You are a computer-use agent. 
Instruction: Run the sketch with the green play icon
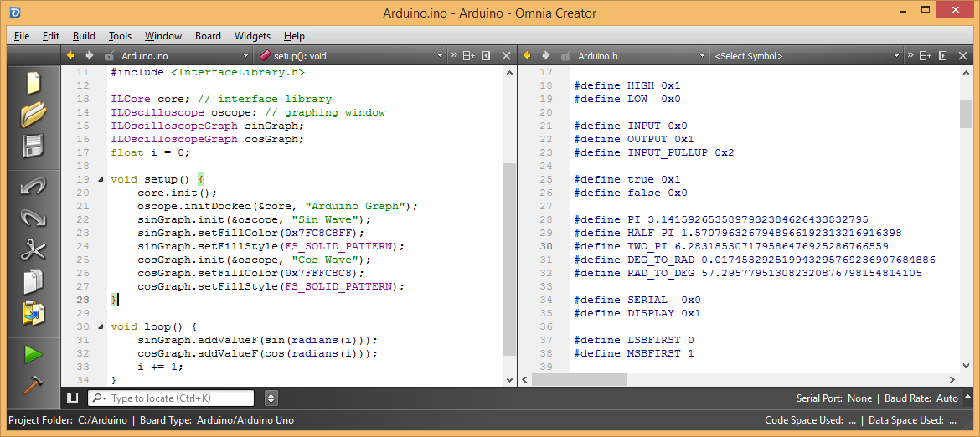point(34,355)
